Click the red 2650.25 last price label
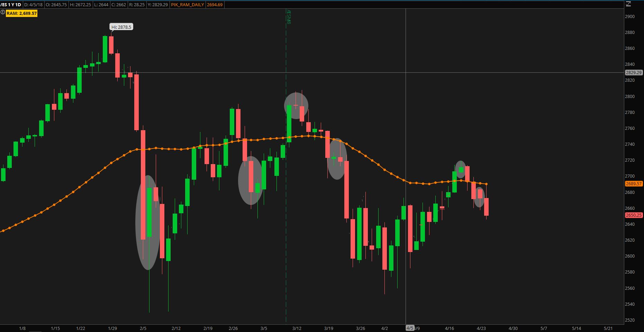Image resolution: width=644 pixels, height=332 pixels. (x=634, y=215)
